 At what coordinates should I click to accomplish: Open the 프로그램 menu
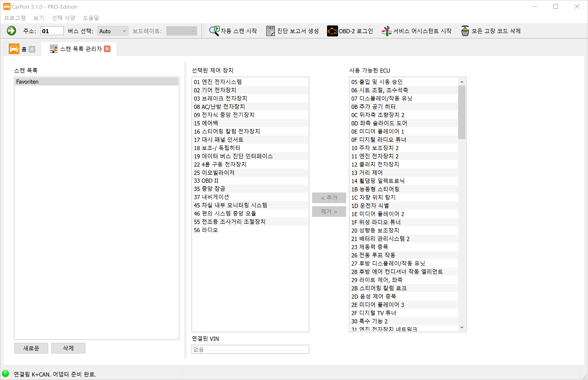(x=15, y=18)
